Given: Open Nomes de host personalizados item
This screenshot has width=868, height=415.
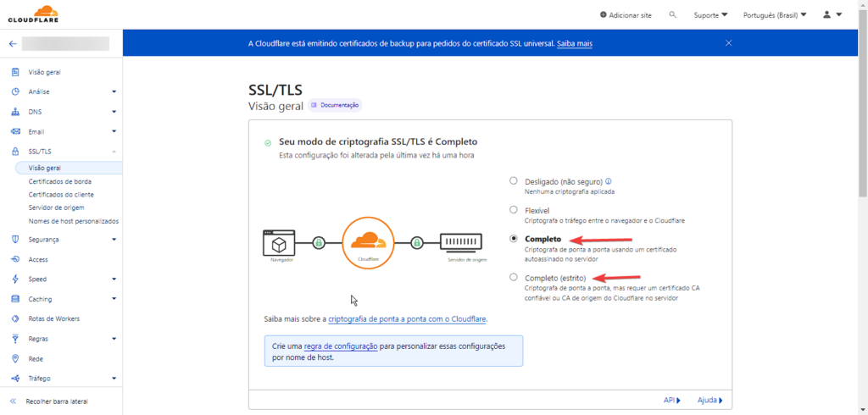Looking at the screenshot, I should (73, 221).
